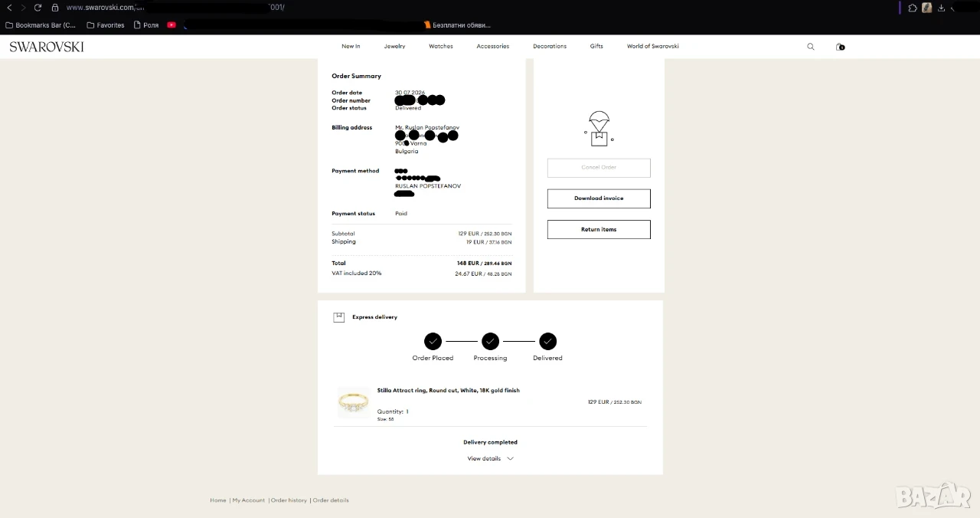Open the New In menu
This screenshot has width=980, height=518.
[x=351, y=46]
